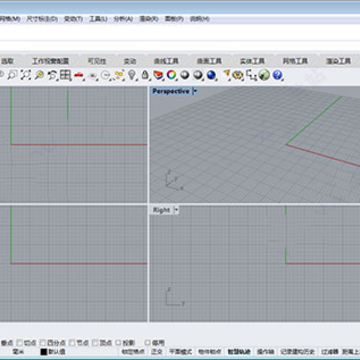Image resolution: width=360 pixels, height=360 pixels.
Task: Click the padlock Lock Objects icon
Action: (x=145, y=75)
